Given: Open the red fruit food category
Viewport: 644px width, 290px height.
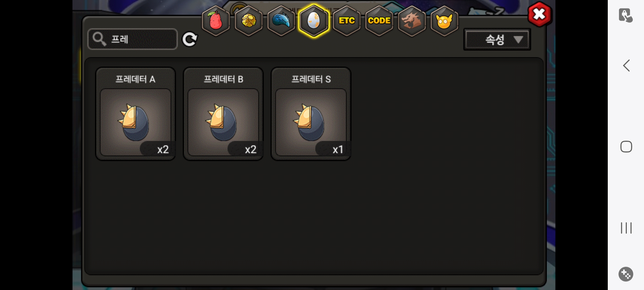Looking at the screenshot, I should pos(216,21).
